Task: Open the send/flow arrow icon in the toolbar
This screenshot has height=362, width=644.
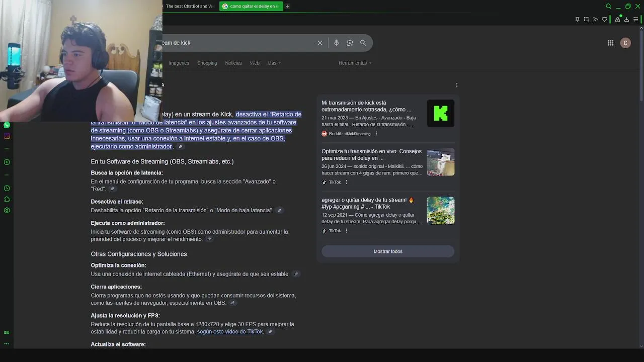Action: coord(595,20)
